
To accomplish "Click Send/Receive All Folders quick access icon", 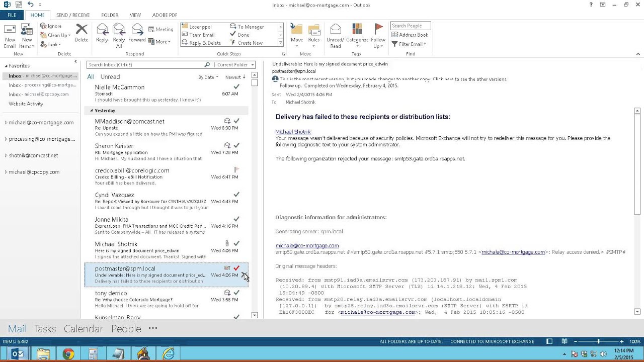I will [19, 5].
